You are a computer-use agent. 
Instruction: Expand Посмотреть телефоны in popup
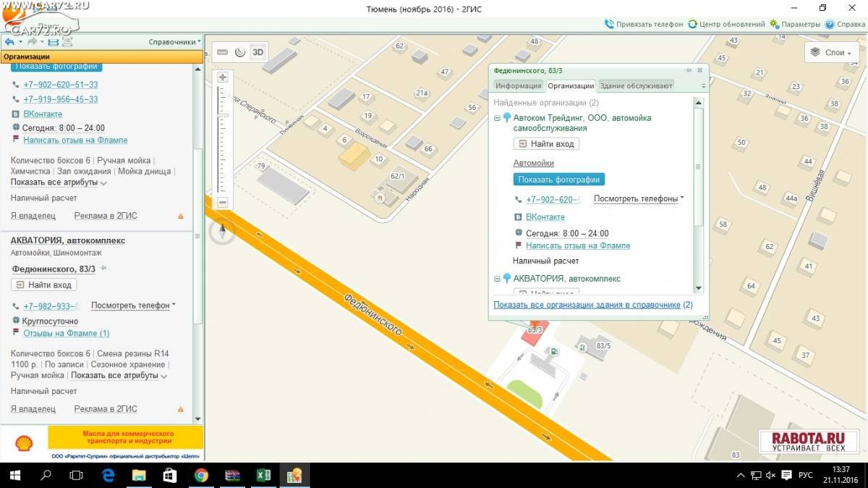639,198
